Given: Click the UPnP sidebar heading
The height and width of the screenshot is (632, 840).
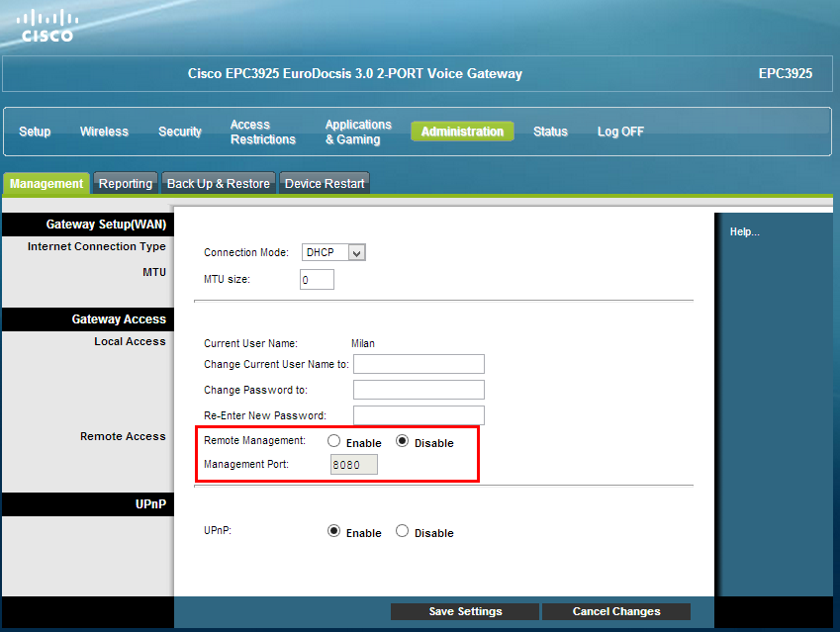Looking at the screenshot, I should (x=151, y=504).
